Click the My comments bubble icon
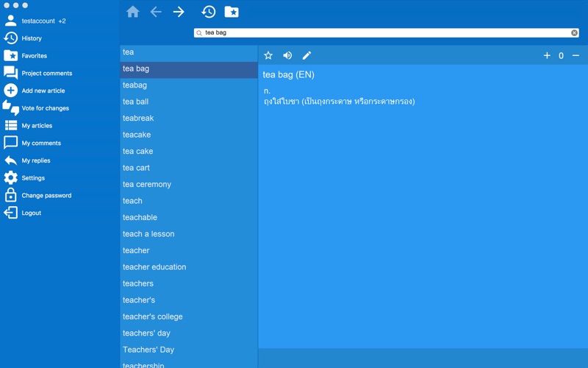The image size is (588, 368). coord(10,143)
